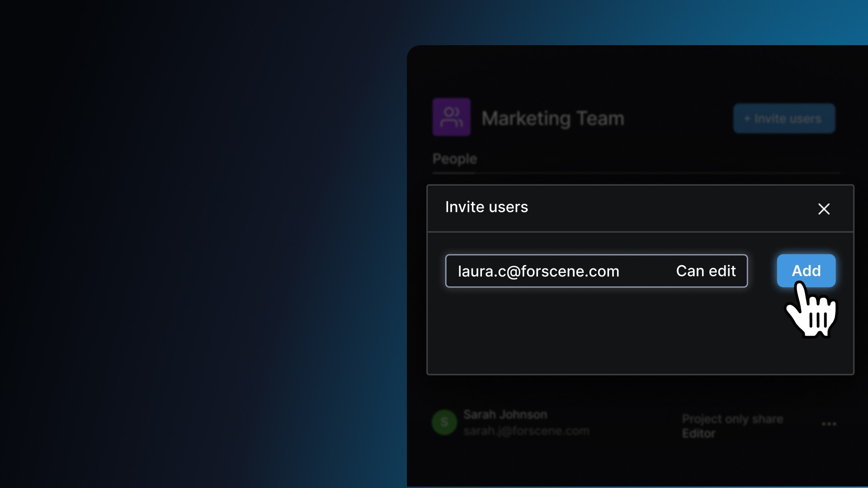Click the Marketing Team title
The height and width of the screenshot is (488, 868).
552,118
